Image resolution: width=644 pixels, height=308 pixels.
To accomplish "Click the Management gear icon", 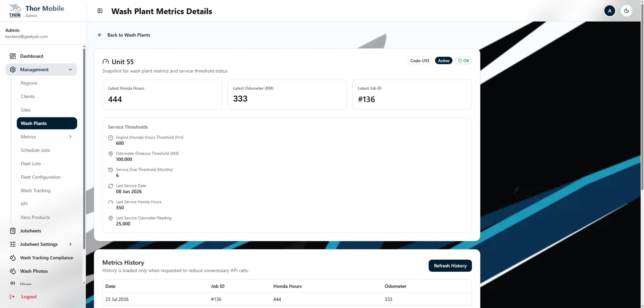I will [x=13, y=70].
